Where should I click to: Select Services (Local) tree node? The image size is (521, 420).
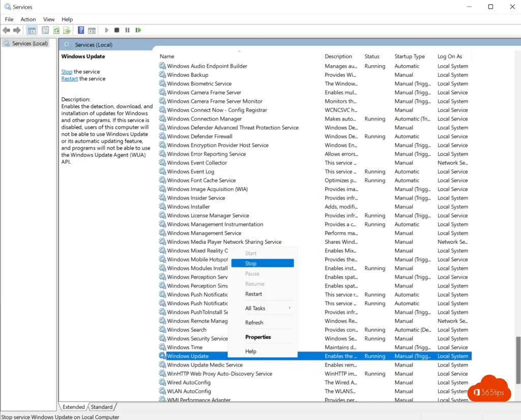(26, 43)
